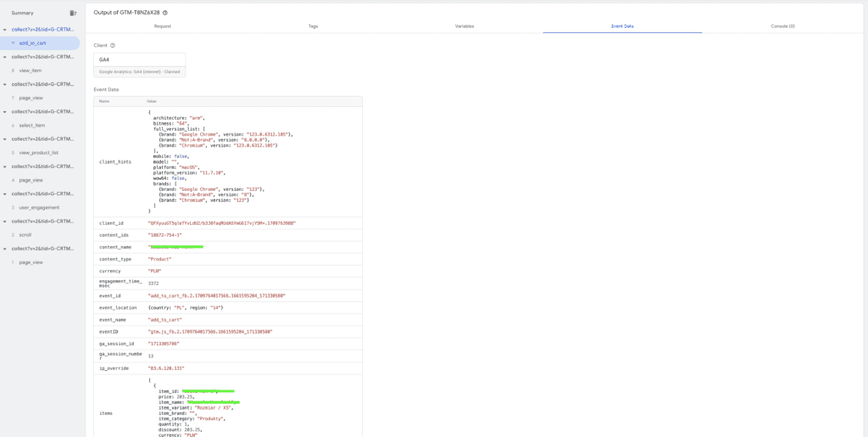The image size is (868, 437).
Task: Collapse the collect request containing add_to_cart
Action: click(4, 30)
